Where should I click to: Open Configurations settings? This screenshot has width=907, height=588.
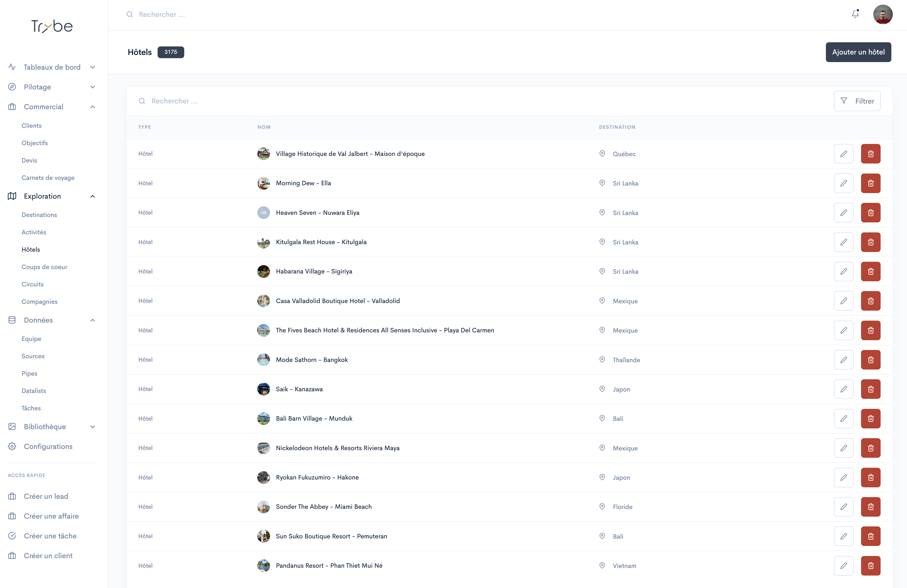coord(48,446)
